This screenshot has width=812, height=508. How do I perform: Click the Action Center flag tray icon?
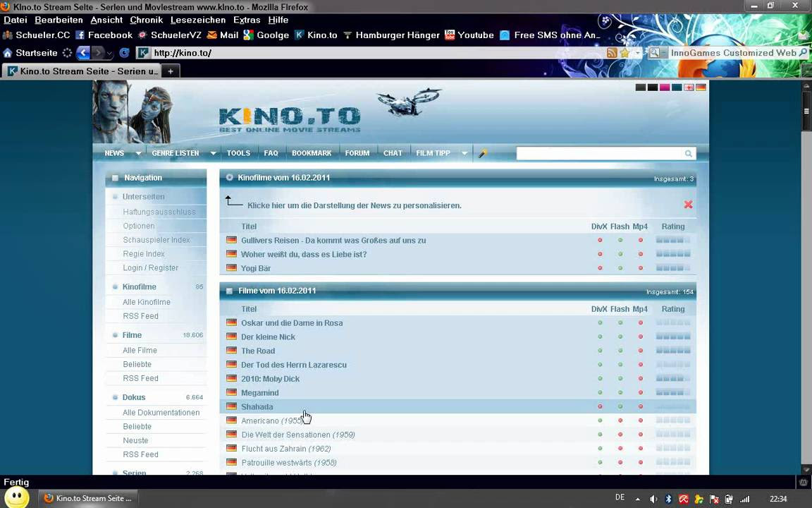(714, 500)
